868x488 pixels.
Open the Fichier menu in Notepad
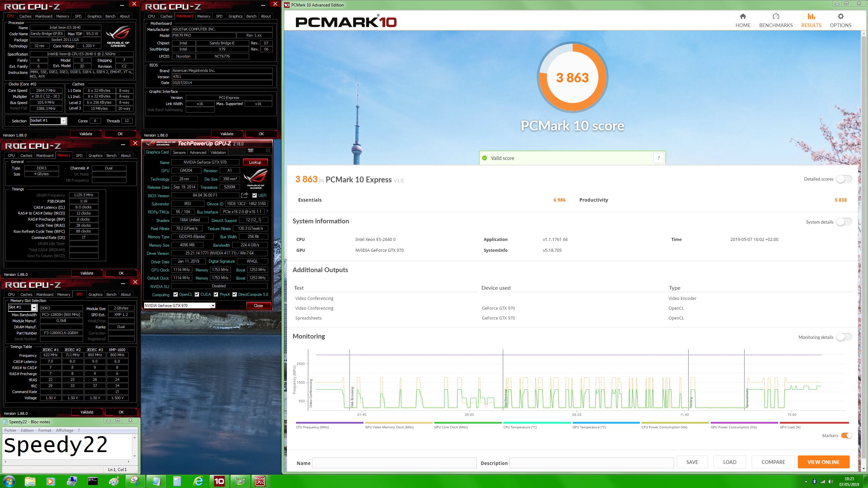point(10,430)
